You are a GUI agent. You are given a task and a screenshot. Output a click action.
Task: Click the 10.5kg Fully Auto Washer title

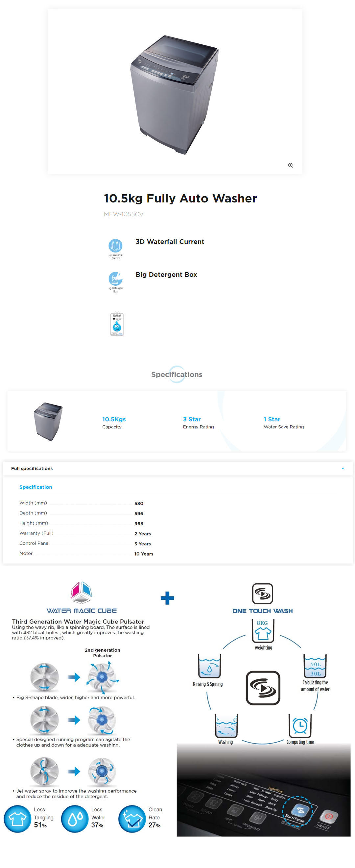(180, 198)
